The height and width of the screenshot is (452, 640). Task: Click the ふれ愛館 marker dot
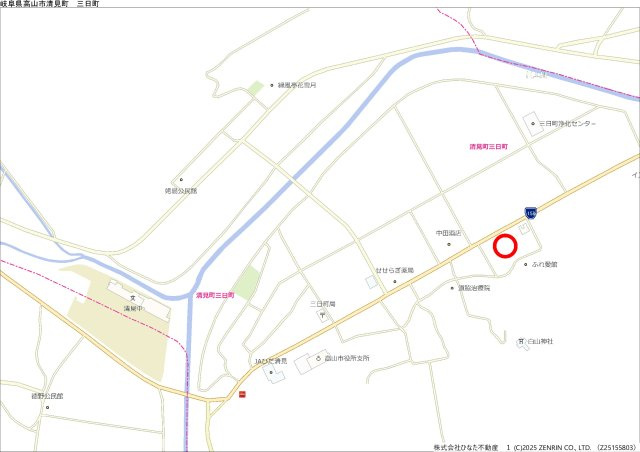tap(526, 264)
